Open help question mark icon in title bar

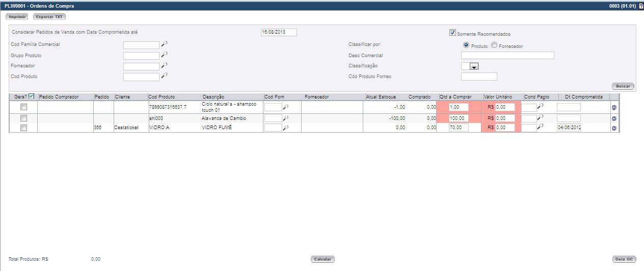(641, 6)
